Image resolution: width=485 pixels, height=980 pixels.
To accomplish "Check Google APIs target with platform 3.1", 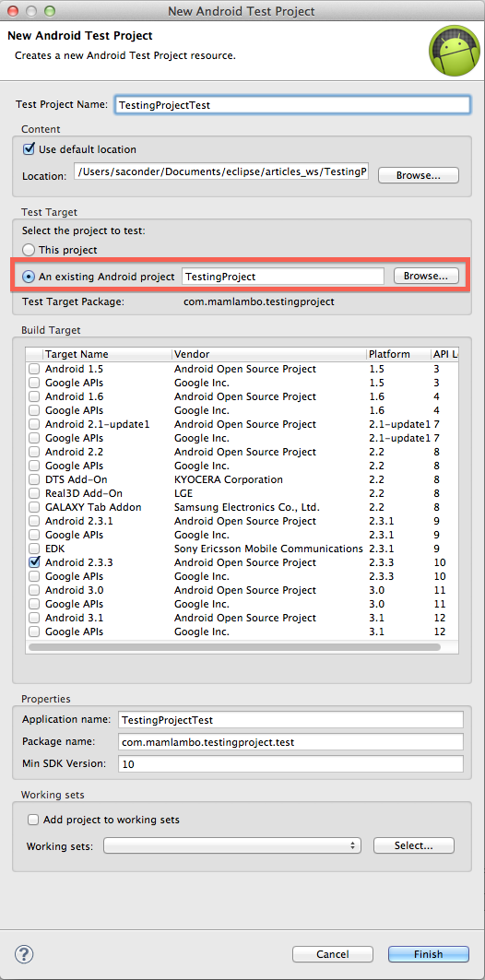I will coord(34,632).
